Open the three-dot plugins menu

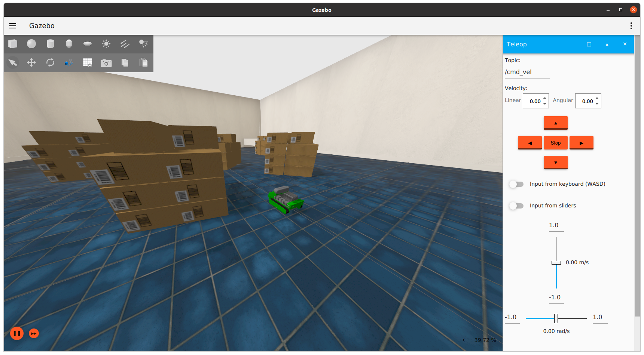click(631, 26)
